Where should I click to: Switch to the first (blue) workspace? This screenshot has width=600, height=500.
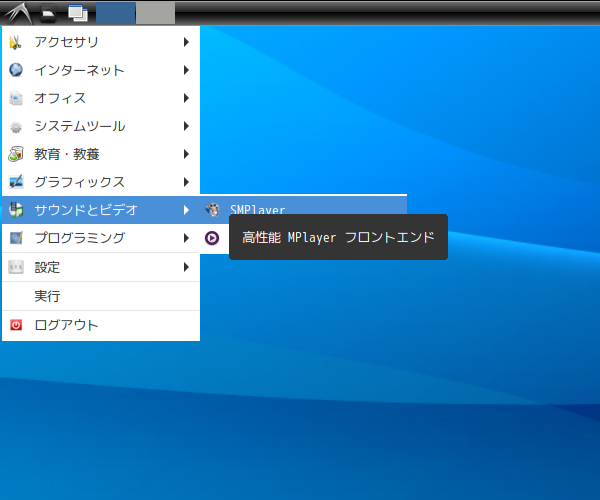point(116,13)
